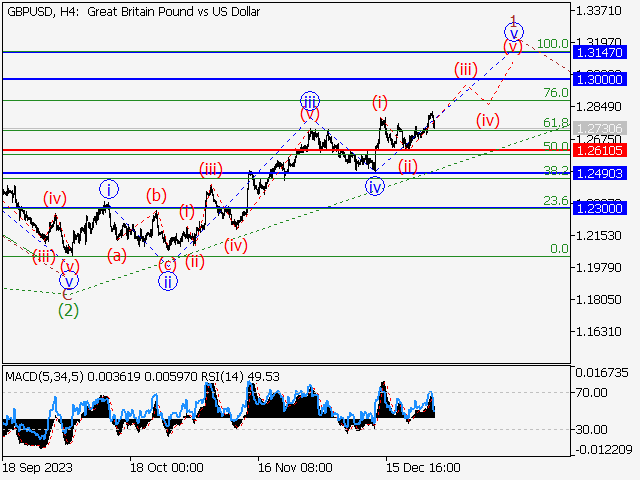Select the 38.2 Fibonacci level label

pos(556,171)
